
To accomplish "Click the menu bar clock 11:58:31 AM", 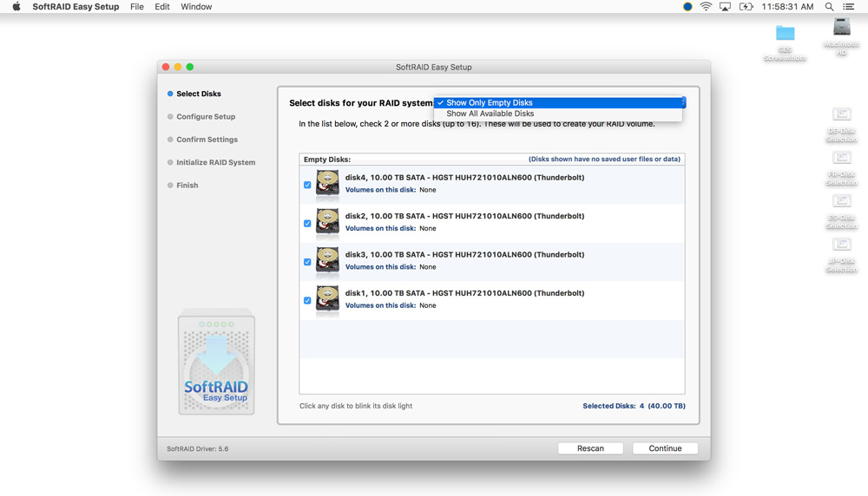I will tap(787, 7).
